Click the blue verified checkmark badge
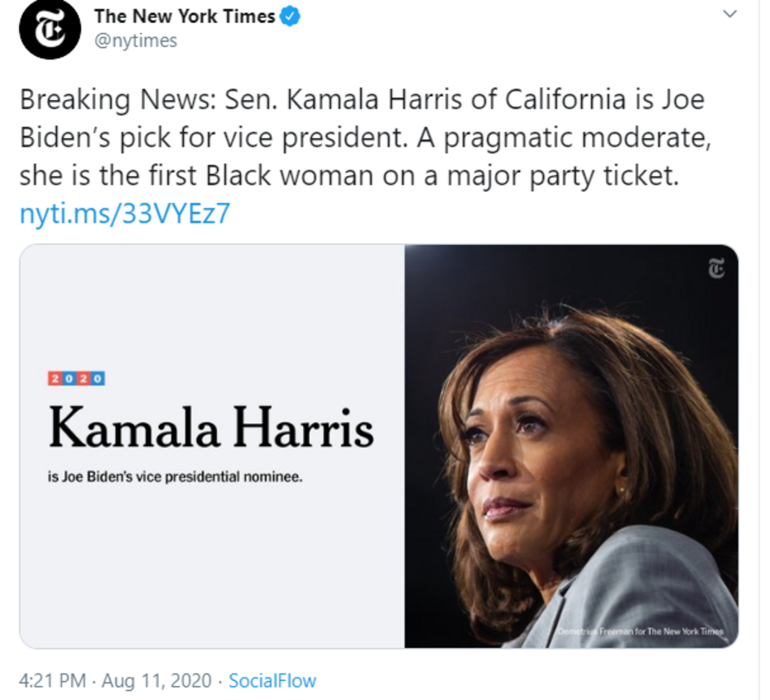Image resolution: width=770 pixels, height=700 pixels. 289,17
